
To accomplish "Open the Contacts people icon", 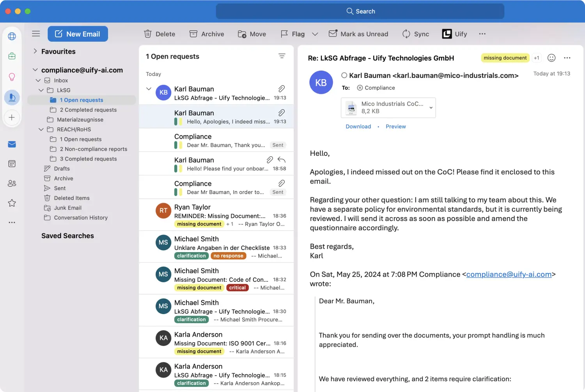I will [x=12, y=183].
